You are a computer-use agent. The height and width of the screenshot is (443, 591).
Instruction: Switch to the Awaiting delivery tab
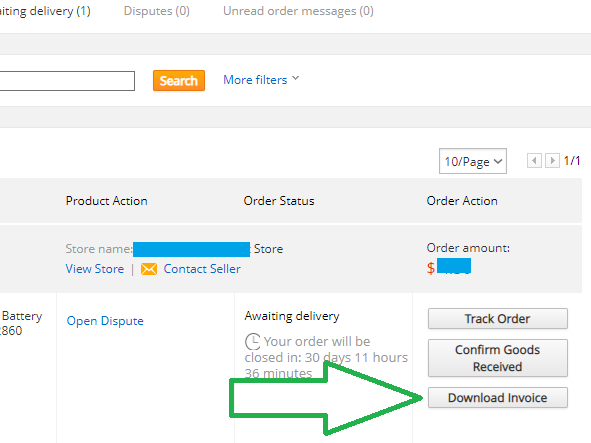tap(45, 11)
